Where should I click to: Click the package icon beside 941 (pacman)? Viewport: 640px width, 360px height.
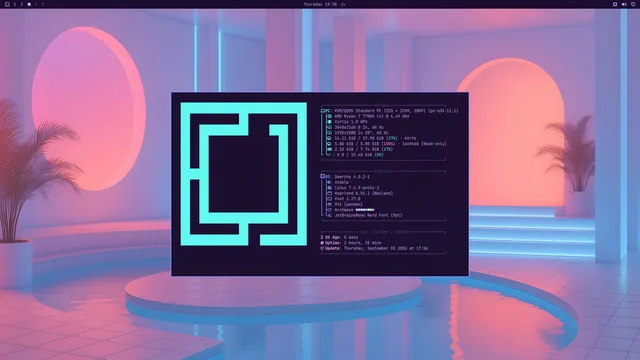pos(329,204)
